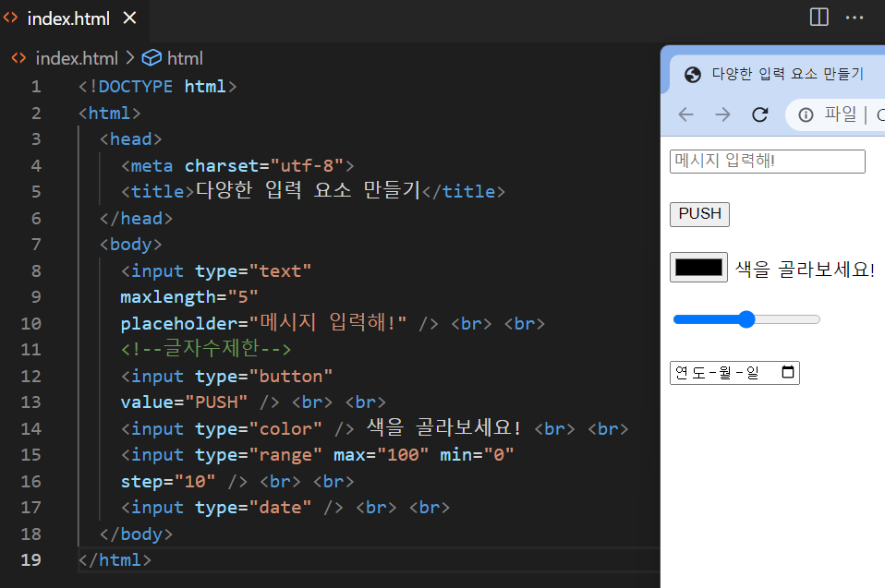The width and height of the screenshot is (885, 588).
Task: Click line number 19 in the gutter
Action: tap(31, 559)
